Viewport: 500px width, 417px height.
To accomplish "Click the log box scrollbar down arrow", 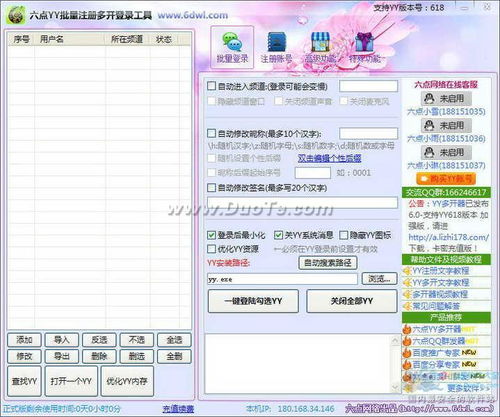I will point(395,387).
